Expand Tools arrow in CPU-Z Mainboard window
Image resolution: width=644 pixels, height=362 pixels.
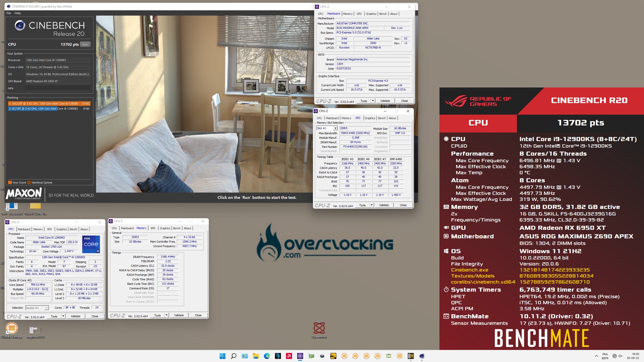click(x=373, y=101)
